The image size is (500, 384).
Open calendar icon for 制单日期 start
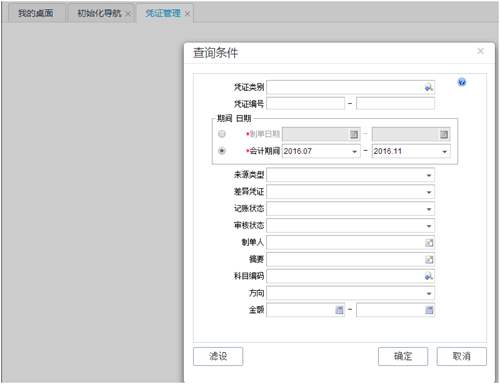click(x=354, y=134)
